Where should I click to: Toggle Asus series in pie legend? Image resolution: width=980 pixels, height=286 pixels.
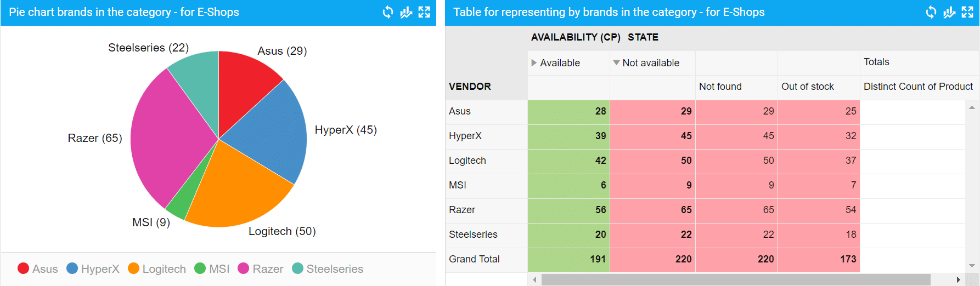point(38,269)
